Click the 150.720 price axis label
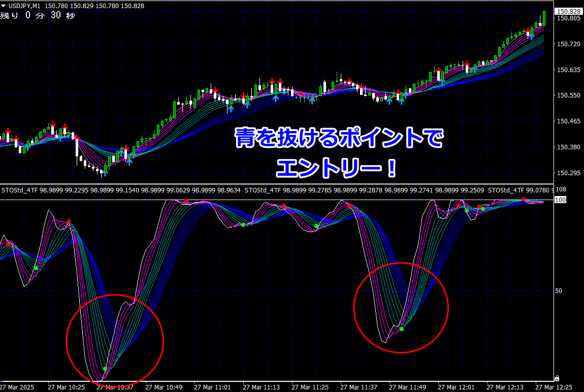 pos(568,44)
